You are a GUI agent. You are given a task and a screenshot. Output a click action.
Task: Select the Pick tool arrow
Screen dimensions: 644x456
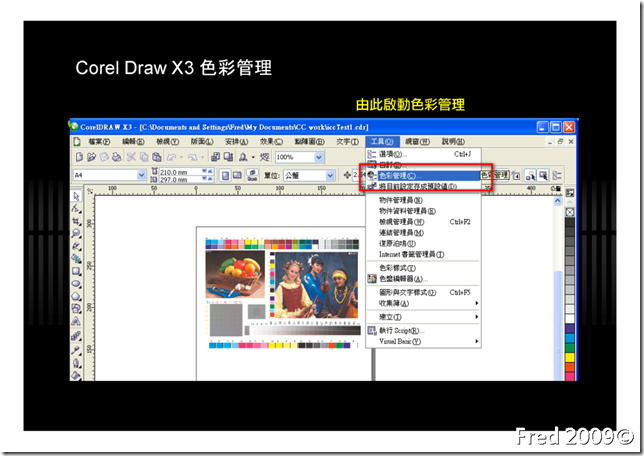[x=76, y=196]
